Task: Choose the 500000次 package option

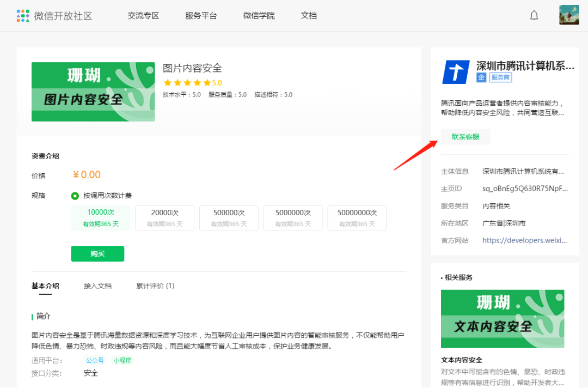Action: (229, 217)
